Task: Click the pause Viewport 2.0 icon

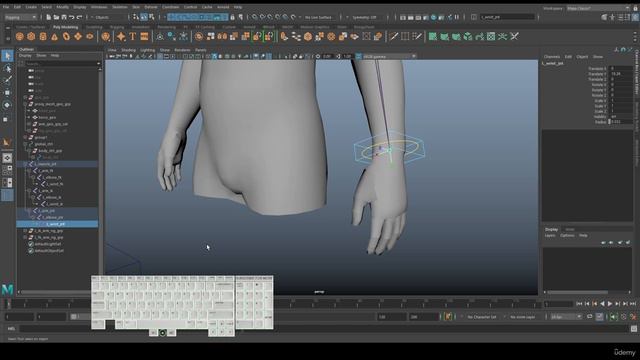Action: click(x=457, y=17)
